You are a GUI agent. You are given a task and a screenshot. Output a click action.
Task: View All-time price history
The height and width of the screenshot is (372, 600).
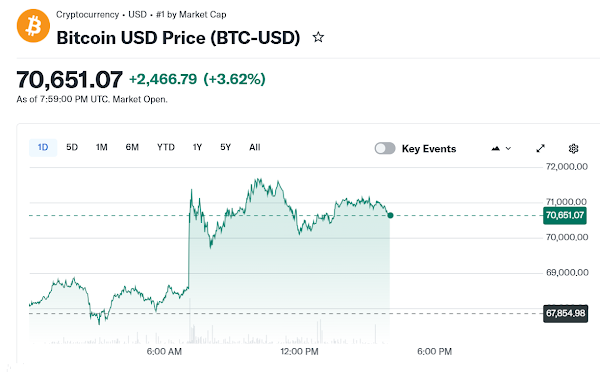[254, 147]
